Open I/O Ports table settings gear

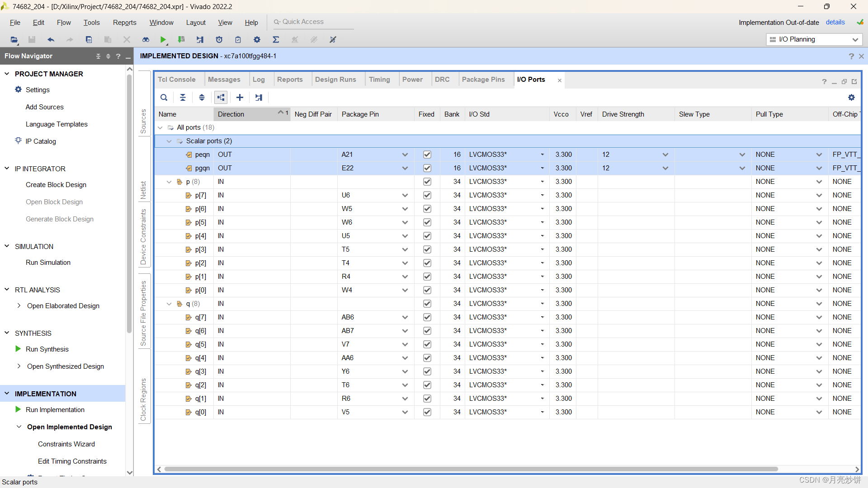click(x=851, y=97)
